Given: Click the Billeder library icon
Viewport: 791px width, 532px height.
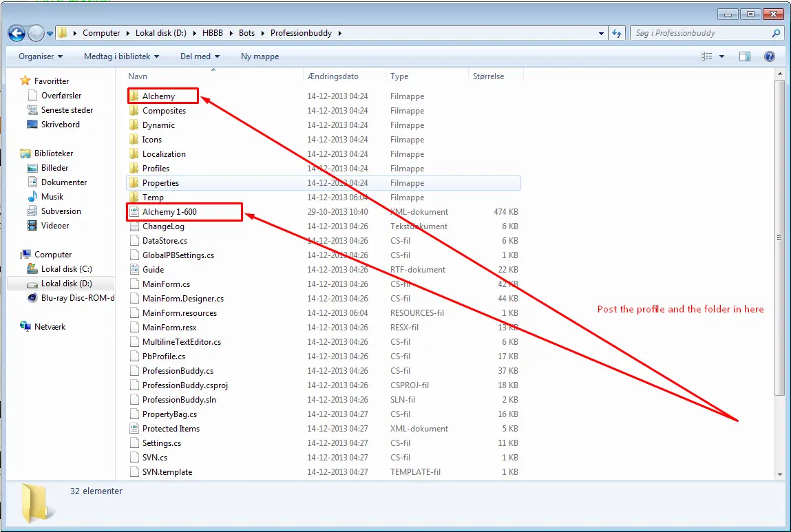Looking at the screenshot, I should (x=32, y=168).
